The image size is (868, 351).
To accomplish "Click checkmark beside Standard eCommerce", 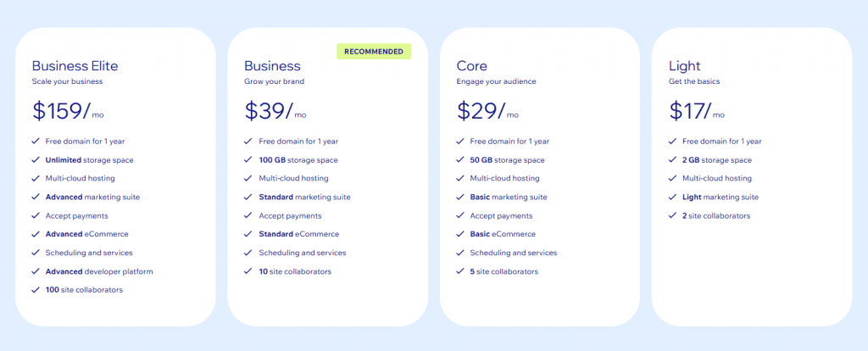I will point(248,234).
